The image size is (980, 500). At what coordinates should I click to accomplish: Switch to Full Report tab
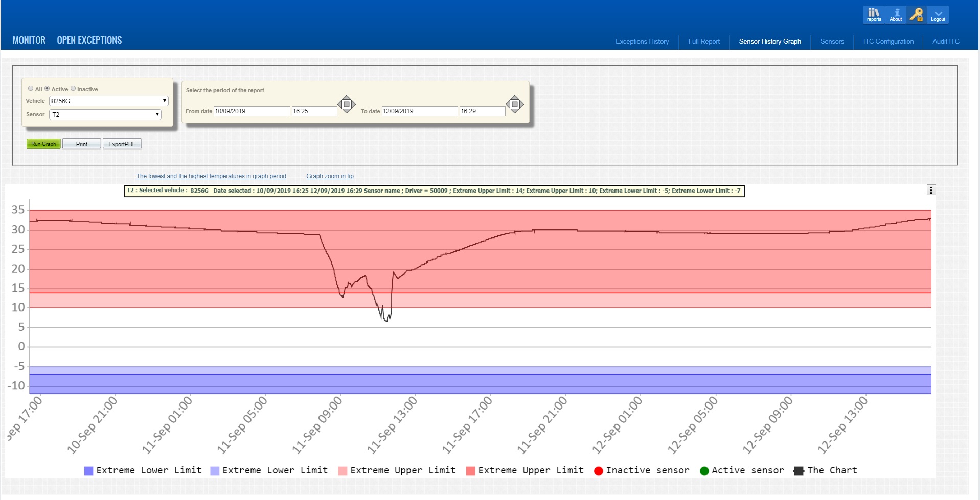point(704,41)
